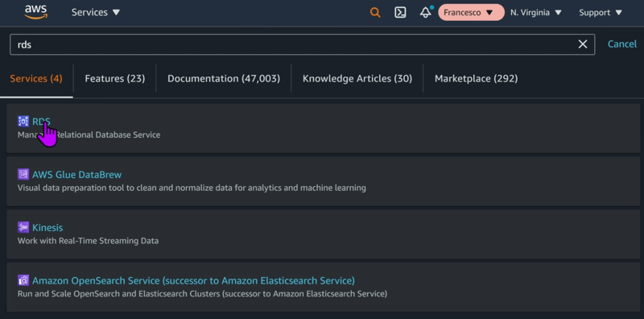Open the Amazon OpenSearch Service link
The image size is (644, 319).
tap(193, 281)
